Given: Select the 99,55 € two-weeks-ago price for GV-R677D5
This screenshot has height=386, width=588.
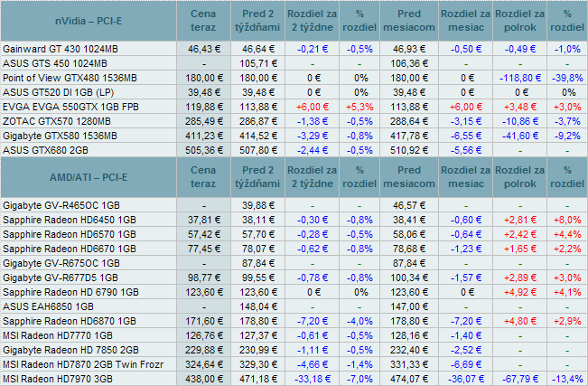Looking at the screenshot, I should point(258,278).
